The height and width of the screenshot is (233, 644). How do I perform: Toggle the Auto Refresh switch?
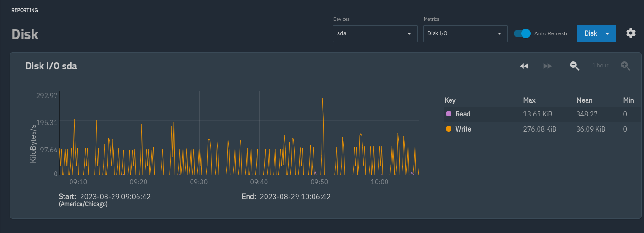pyautogui.click(x=522, y=33)
